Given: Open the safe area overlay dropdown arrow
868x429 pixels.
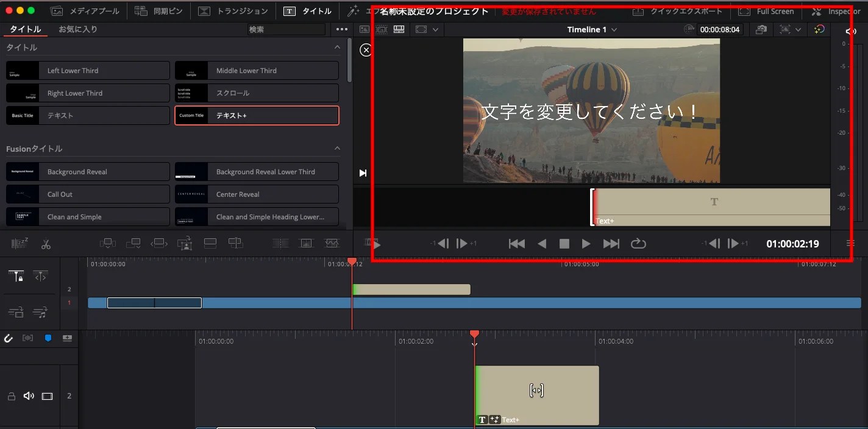Looking at the screenshot, I should click(798, 29).
